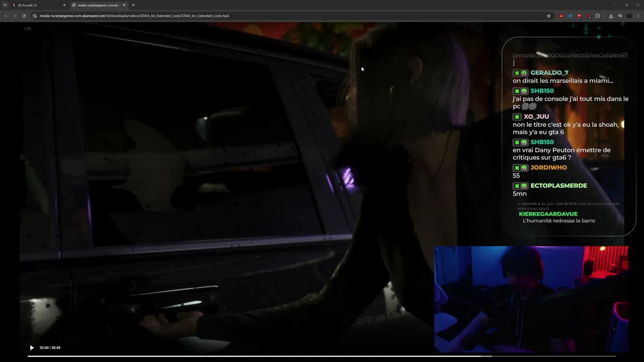Click message "on dirait les marseillais a miami..."
The width and height of the screenshot is (644, 362).
tap(563, 81)
